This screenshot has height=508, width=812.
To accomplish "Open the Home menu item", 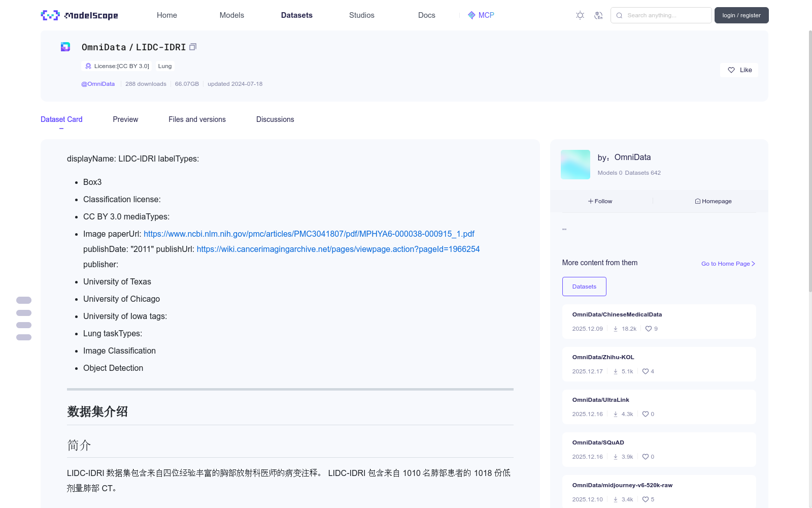I will tap(167, 15).
